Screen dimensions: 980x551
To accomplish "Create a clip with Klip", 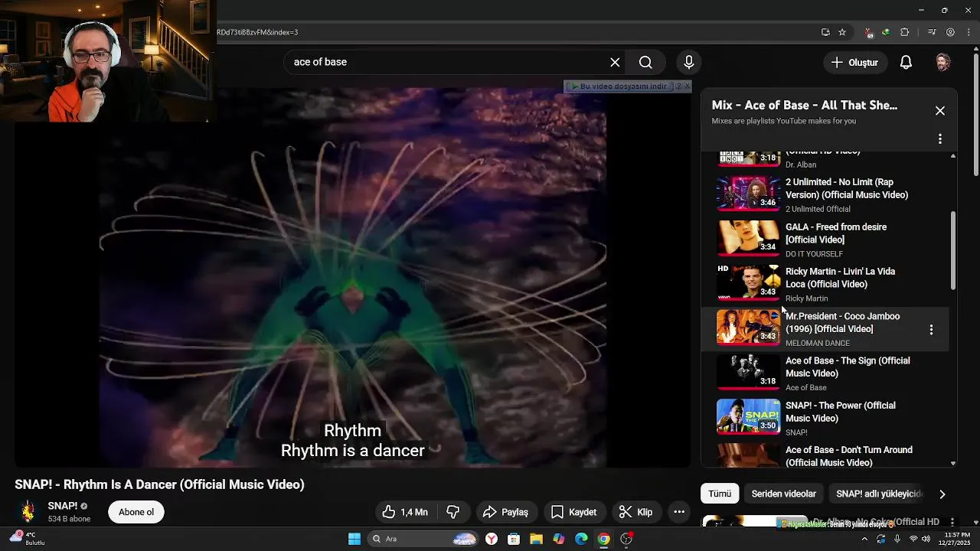I will tap(635, 512).
